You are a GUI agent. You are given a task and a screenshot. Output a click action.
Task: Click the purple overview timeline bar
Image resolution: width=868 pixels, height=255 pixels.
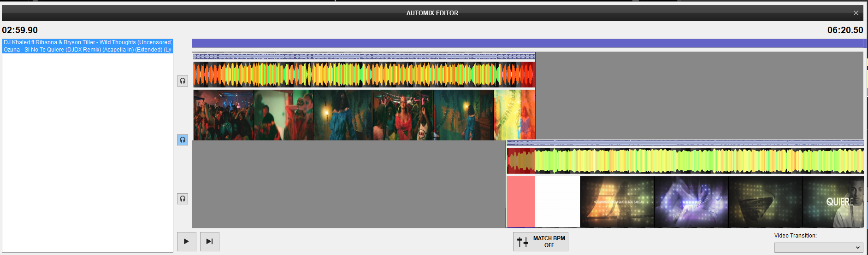(528, 43)
